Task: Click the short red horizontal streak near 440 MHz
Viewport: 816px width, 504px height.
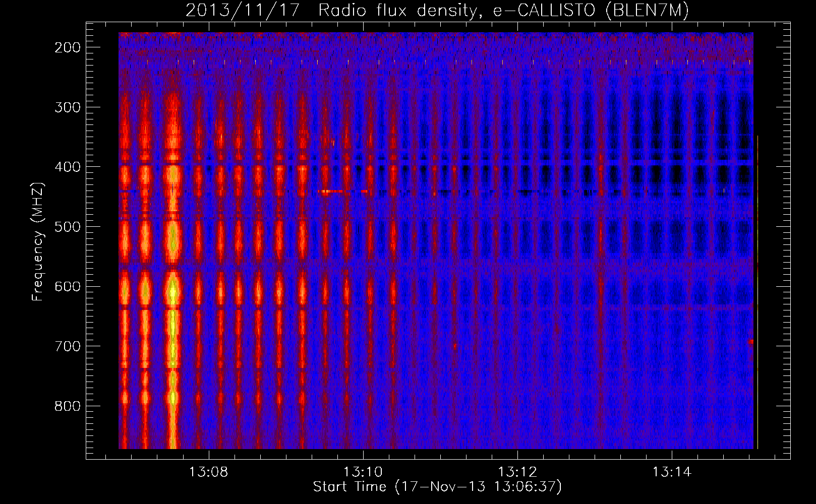Action: 331,192
